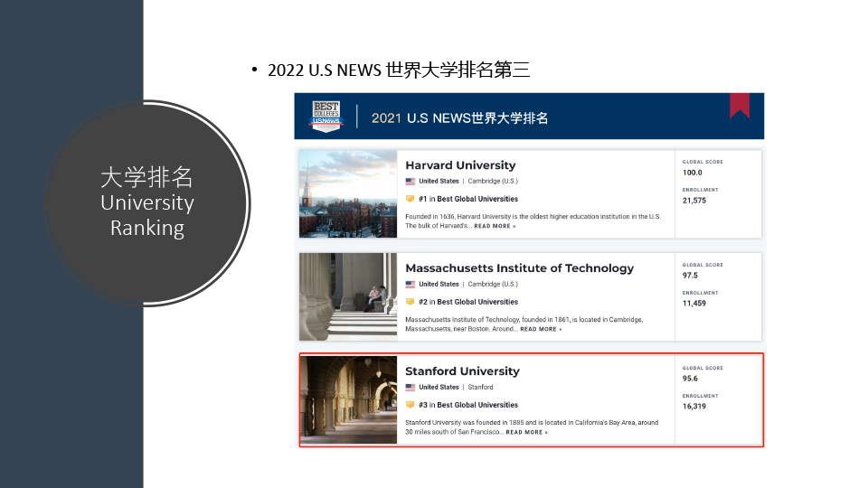Open the MIT columns photo thumbnail
Screen dimensions: 868x488
(348, 296)
